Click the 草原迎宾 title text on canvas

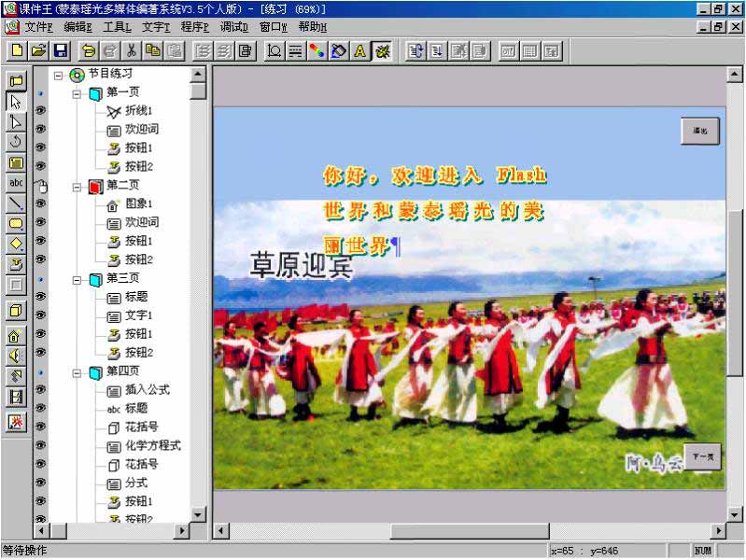pos(302,264)
